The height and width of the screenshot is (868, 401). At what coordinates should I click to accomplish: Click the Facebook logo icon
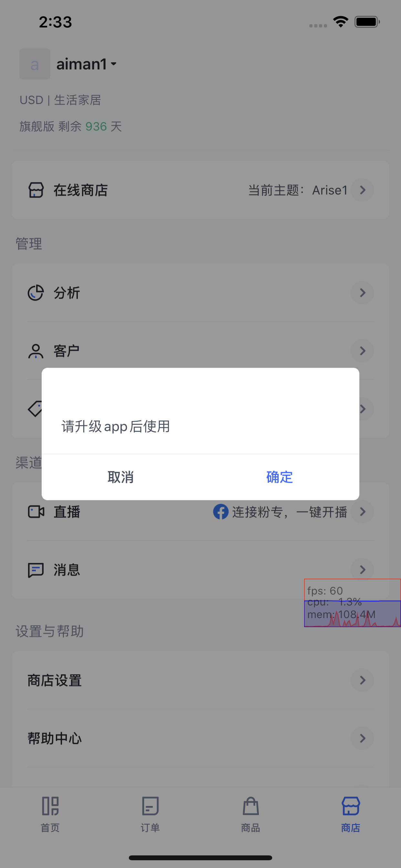[221, 512]
